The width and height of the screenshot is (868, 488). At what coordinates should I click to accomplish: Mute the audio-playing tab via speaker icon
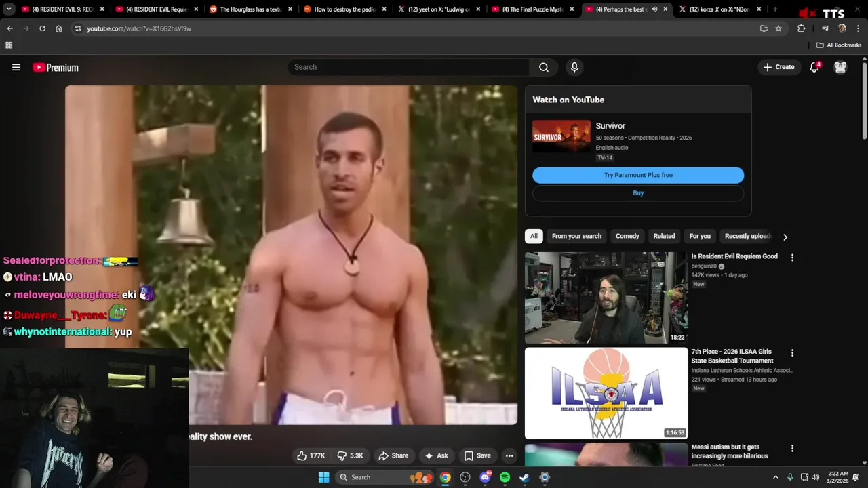point(654,9)
